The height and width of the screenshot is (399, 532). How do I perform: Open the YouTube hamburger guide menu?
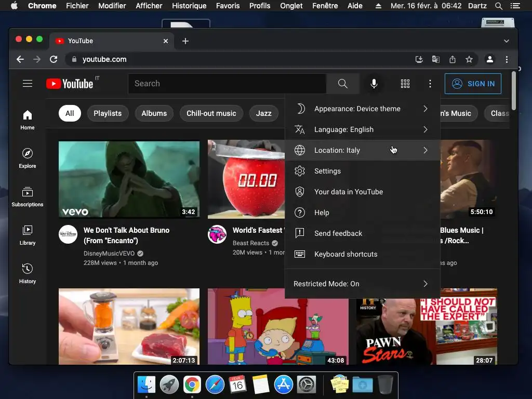[x=28, y=84]
